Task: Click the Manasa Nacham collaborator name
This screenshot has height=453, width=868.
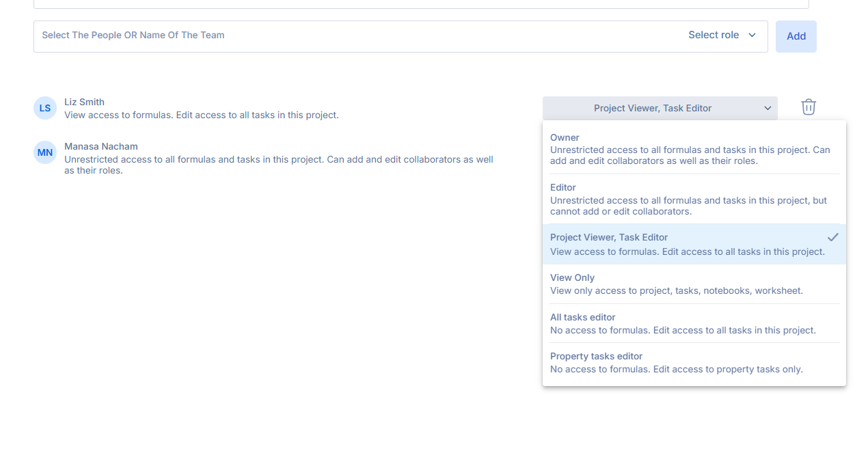Action: 101,146
